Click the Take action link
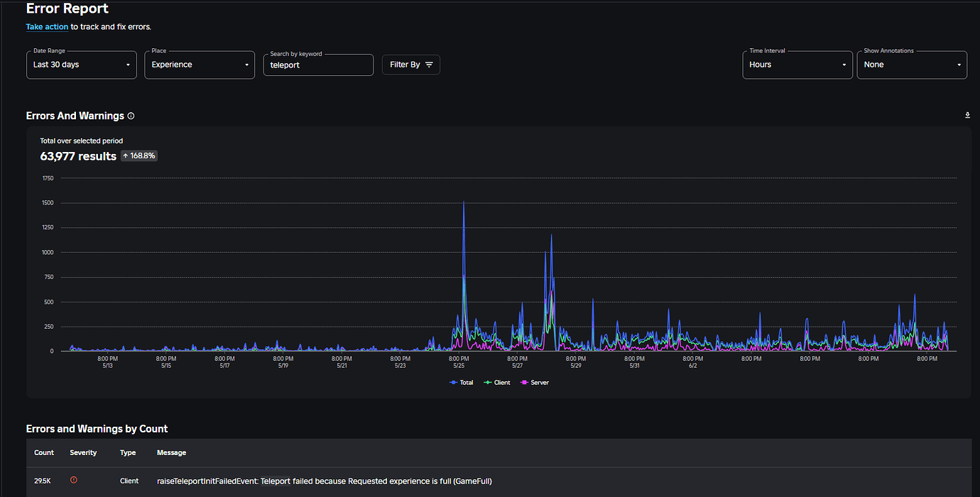 (47, 27)
